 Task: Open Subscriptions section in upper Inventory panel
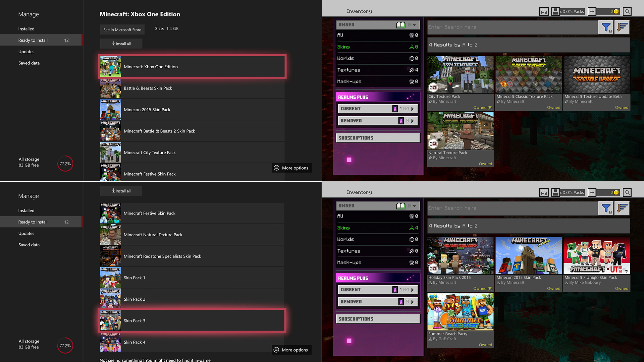378,138
